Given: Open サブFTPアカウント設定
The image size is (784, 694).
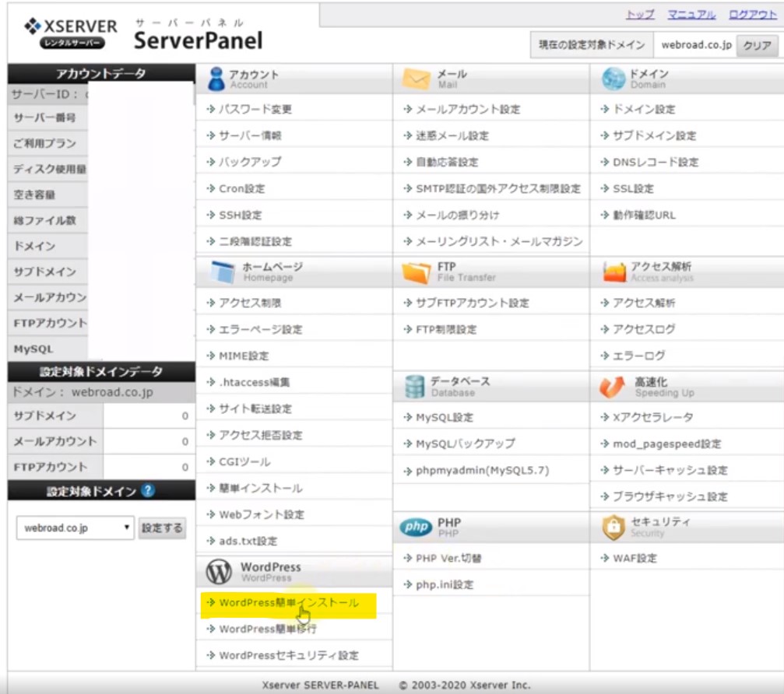Looking at the screenshot, I should [x=472, y=303].
